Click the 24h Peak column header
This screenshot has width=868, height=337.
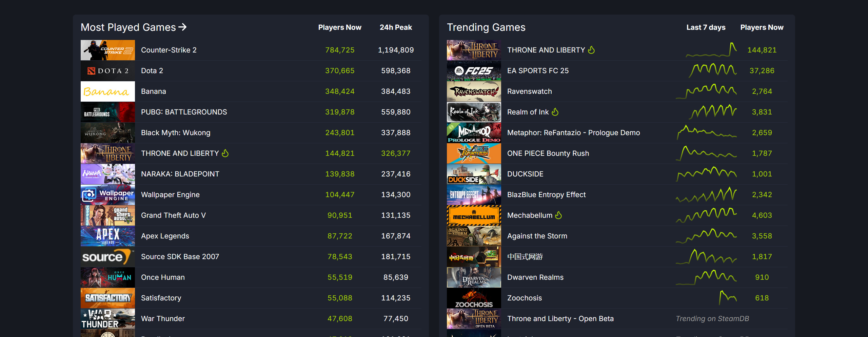(x=396, y=27)
